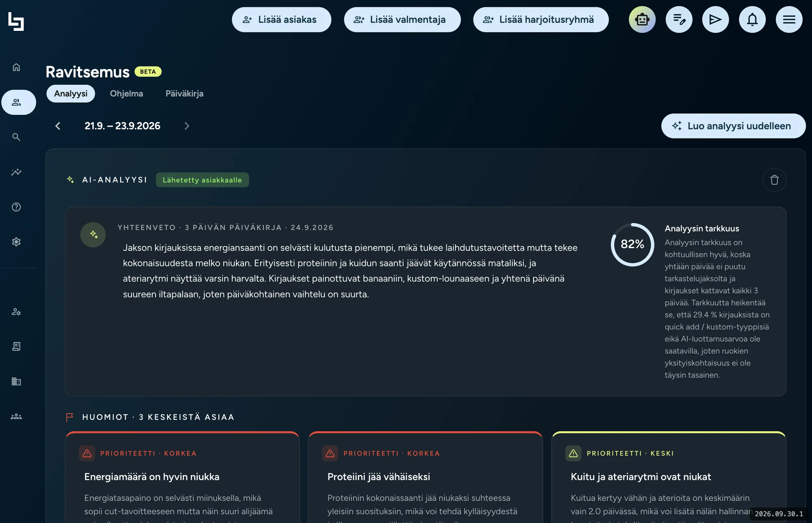
Task: Click the Analyysin tarkkuus heading
Action: coord(702,229)
